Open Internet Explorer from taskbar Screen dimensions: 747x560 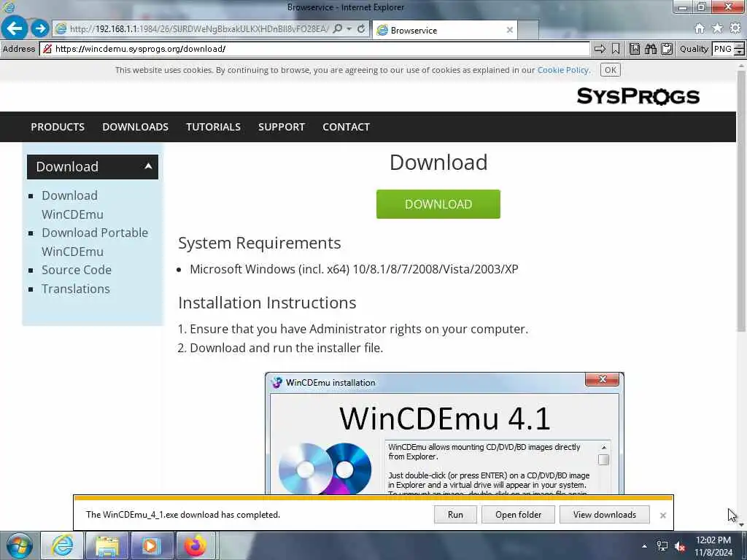[63, 545]
